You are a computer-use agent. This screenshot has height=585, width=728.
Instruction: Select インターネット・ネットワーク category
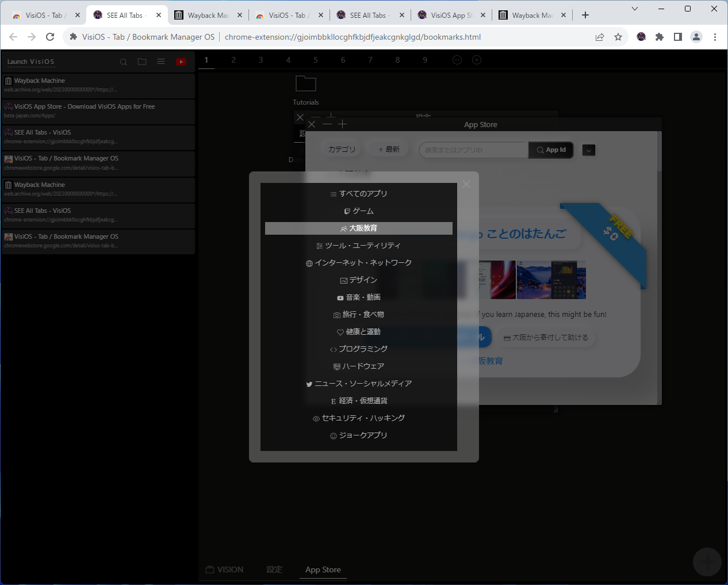(359, 263)
